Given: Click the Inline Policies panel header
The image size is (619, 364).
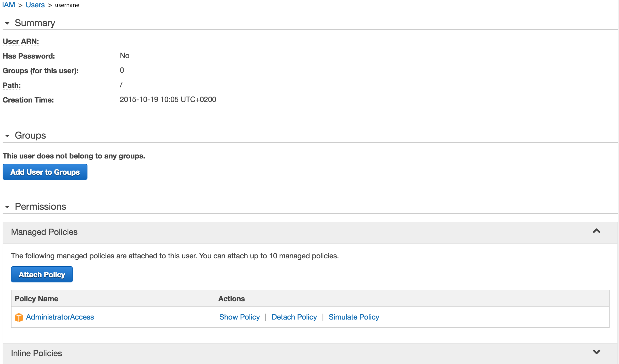Looking at the screenshot, I should pyautogui.click(x=36, y=353).
